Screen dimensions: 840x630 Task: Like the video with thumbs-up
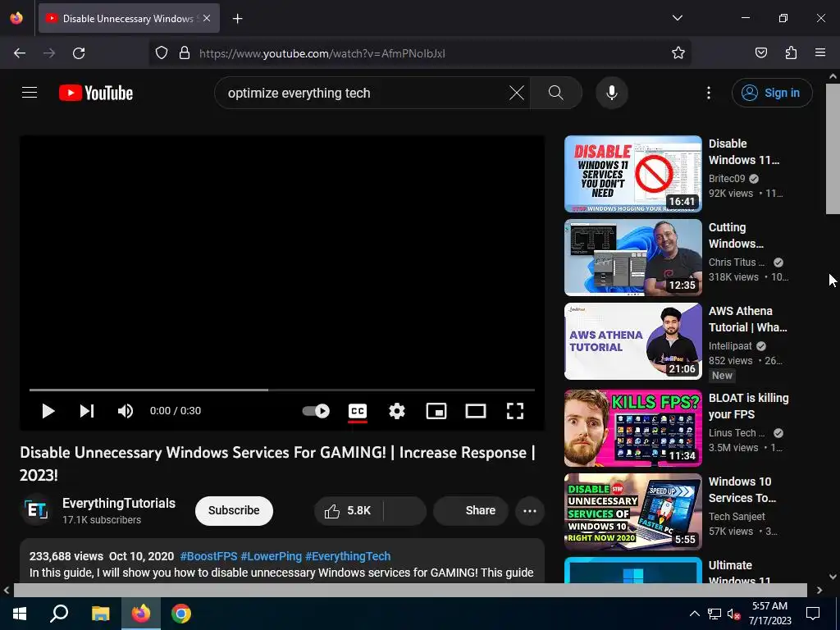pyautogui.click(x=348, y=510)
